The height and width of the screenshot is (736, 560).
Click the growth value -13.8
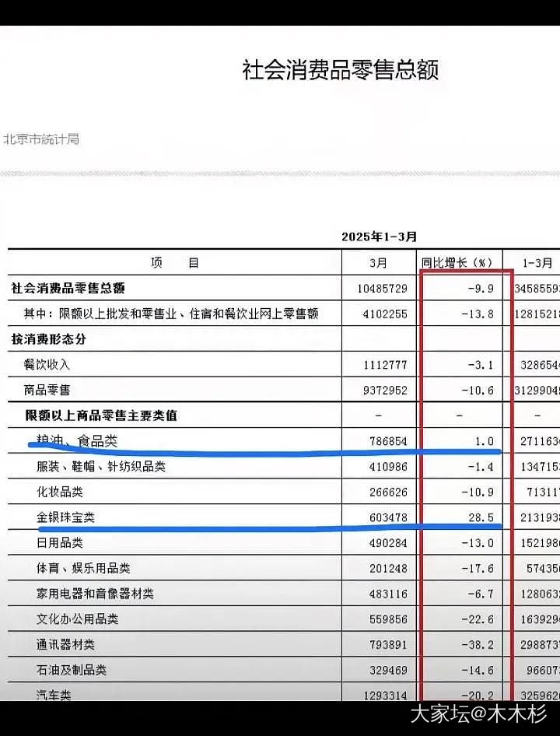478,314
